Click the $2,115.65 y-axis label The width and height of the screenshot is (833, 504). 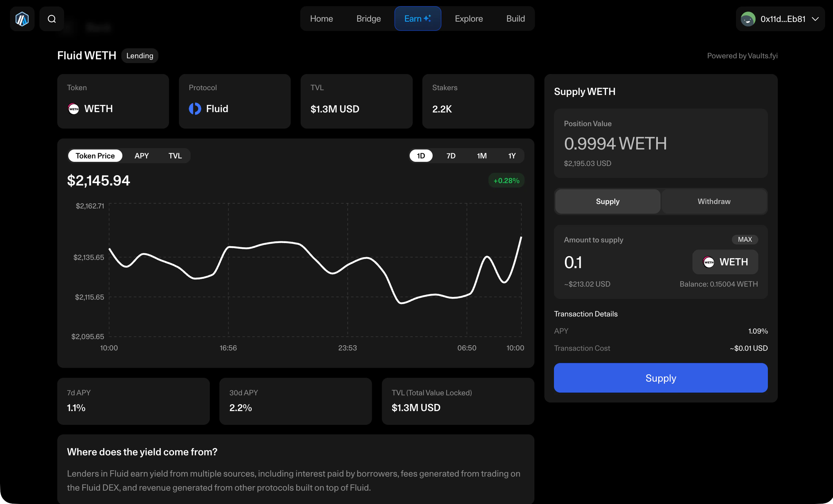pyautogui.click(x=89, y=297)
